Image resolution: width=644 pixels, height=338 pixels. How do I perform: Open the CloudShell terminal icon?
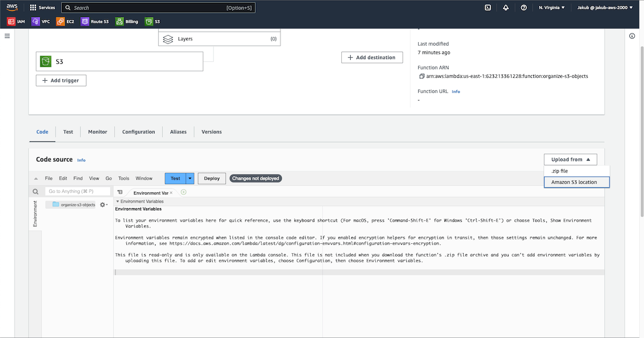[488, 8]
